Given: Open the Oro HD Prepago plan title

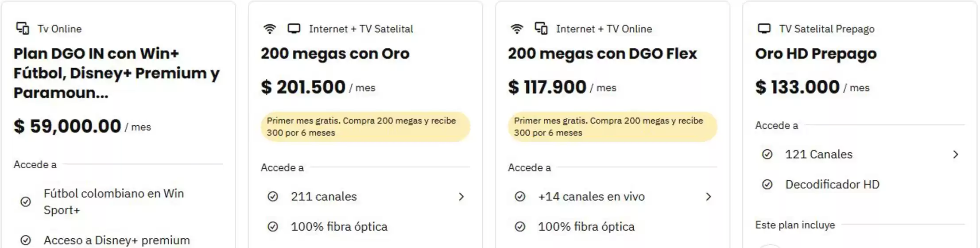Looking at the screenshot, I should 816,54.
